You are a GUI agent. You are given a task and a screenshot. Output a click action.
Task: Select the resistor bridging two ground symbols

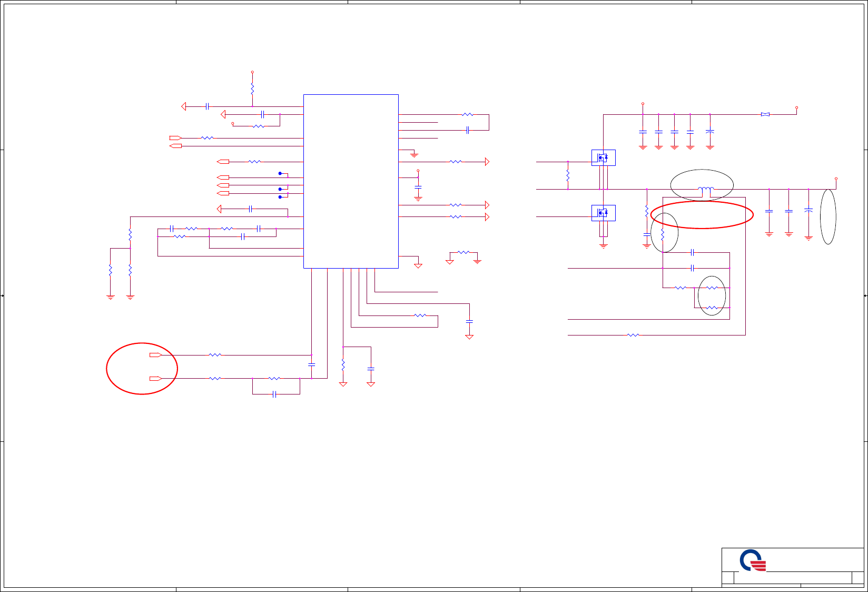coord(463,253)
